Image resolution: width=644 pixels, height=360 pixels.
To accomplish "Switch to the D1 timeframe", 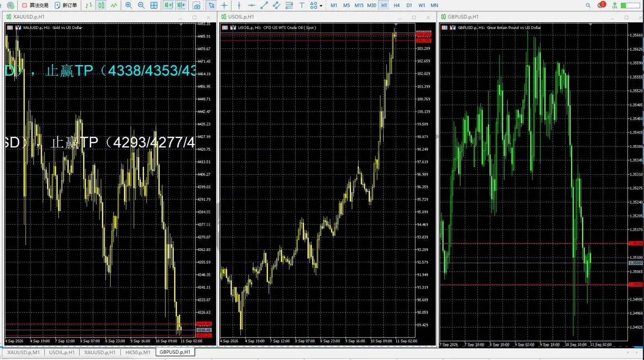I will (x=409, y=5).
